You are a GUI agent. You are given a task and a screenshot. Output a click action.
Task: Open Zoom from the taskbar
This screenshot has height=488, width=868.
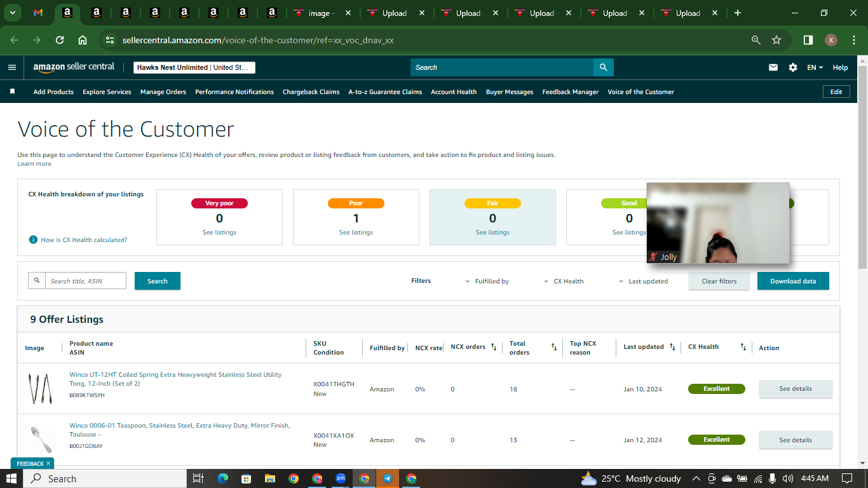[341, 478]
